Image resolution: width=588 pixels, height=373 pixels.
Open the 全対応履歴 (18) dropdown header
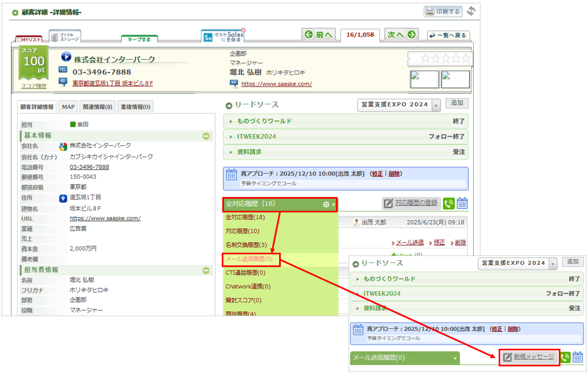(280, 204)
